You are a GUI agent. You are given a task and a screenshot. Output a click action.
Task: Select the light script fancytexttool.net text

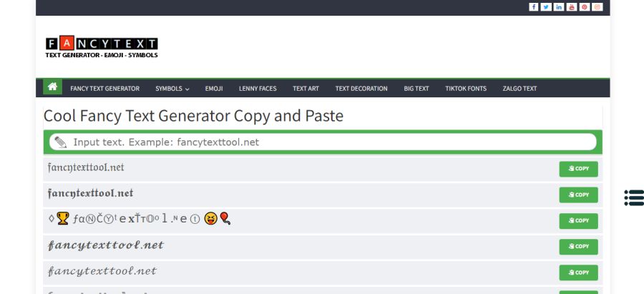click(102, 271)
